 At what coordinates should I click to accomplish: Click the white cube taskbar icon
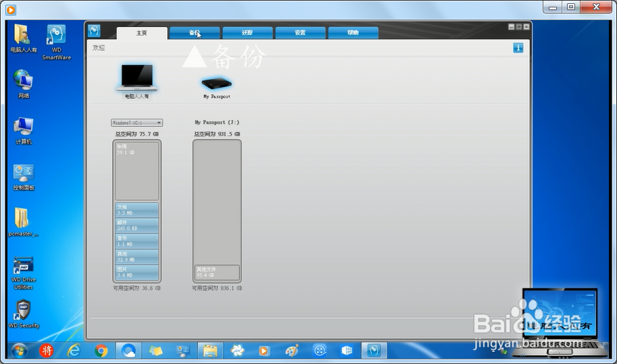coord(347,350)
